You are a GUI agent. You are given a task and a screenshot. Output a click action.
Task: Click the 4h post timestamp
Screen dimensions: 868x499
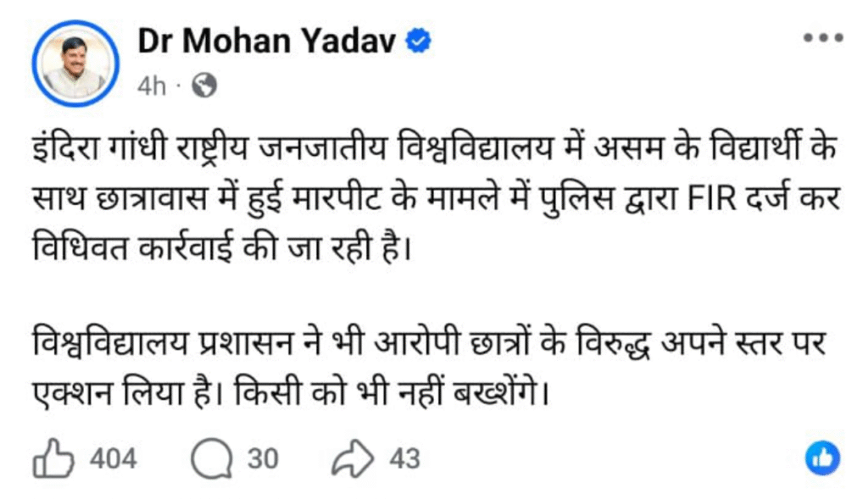point(152,86)
